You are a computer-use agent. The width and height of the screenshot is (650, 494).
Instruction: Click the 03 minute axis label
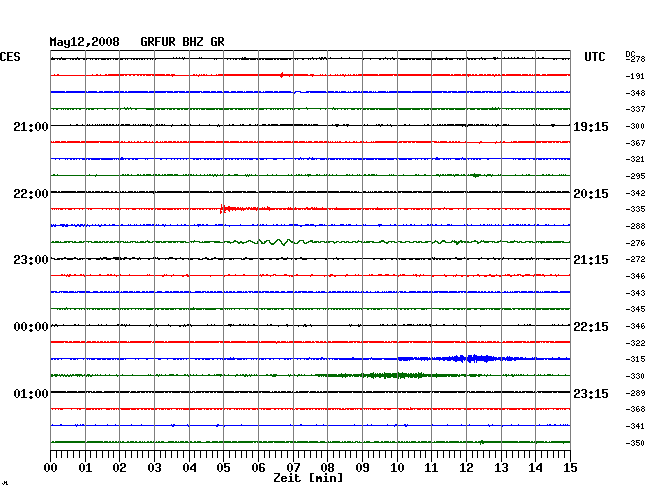[154, 468]
